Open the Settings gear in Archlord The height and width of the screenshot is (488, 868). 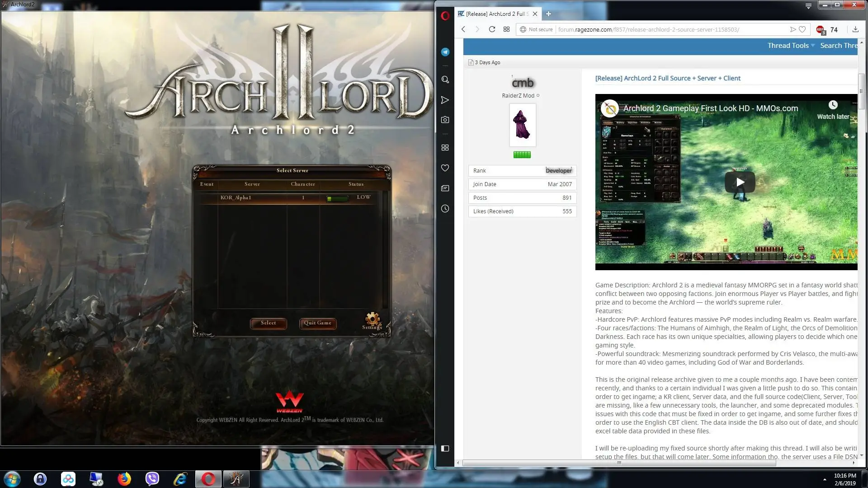point(372,320)
